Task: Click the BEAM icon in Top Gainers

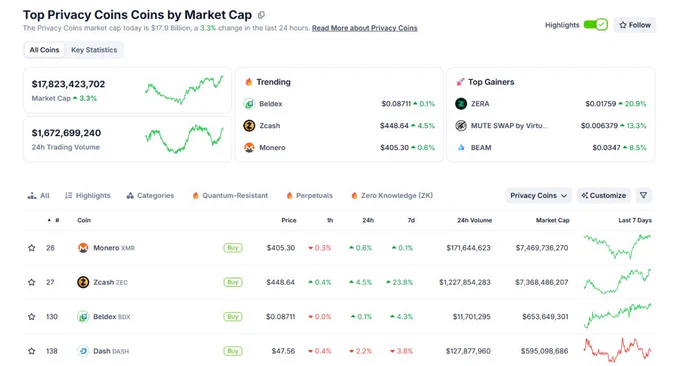Action: point(461,147)
